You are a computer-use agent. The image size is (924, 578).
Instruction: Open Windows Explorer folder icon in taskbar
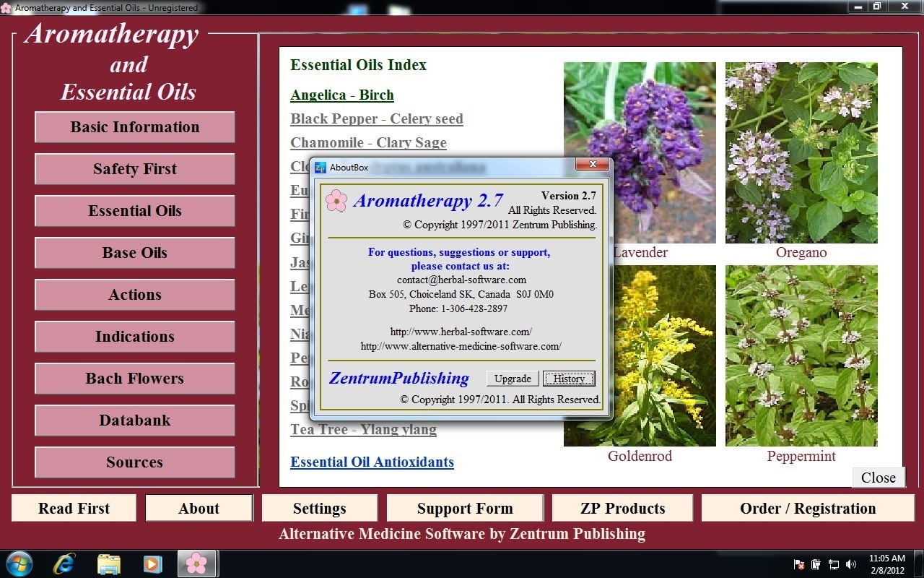pyautogui.click(x=108, y=564)
